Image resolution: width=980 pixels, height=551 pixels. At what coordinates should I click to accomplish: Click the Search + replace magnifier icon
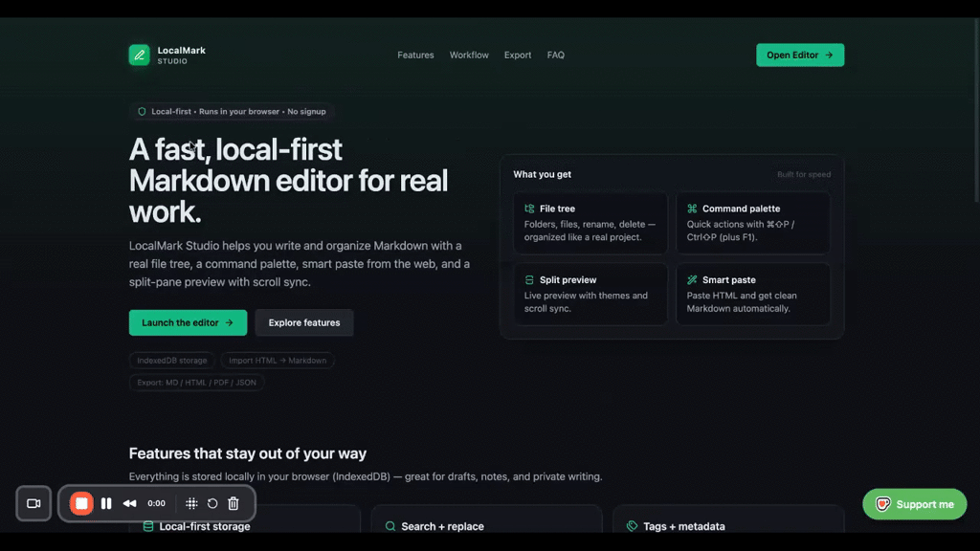tap(390, 526)
